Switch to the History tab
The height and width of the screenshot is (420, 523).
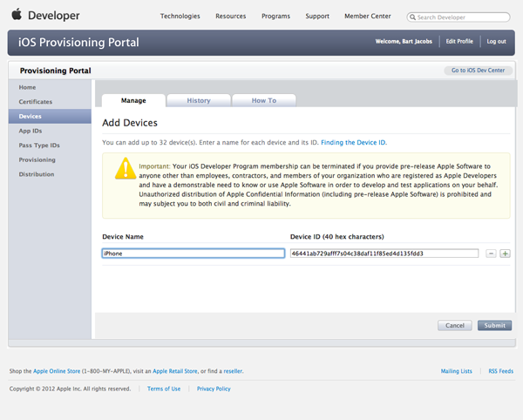point(199,100)
